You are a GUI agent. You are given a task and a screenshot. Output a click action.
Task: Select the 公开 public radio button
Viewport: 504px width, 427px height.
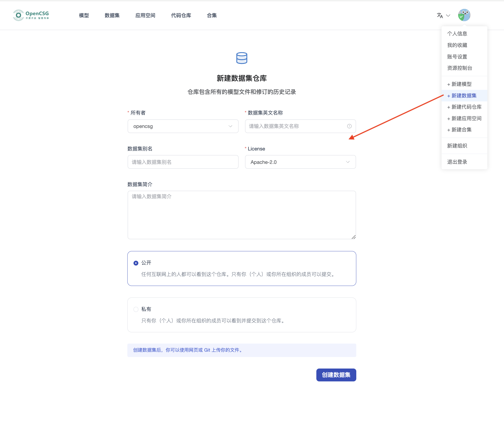click(136, 263)
